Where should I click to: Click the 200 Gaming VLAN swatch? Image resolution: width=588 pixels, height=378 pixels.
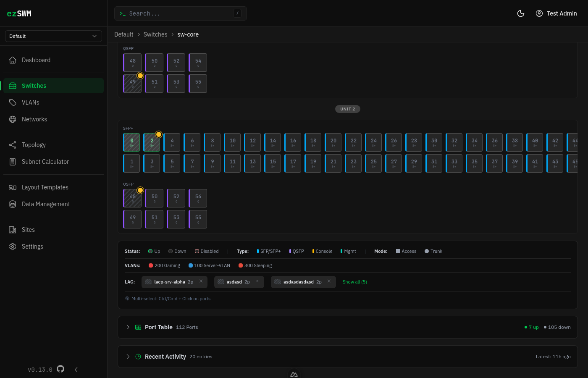[x=151, y=265]
